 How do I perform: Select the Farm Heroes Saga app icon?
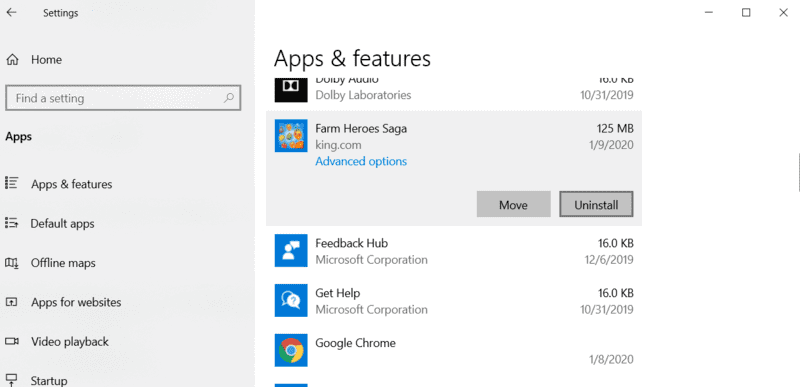tap(291, 136)
